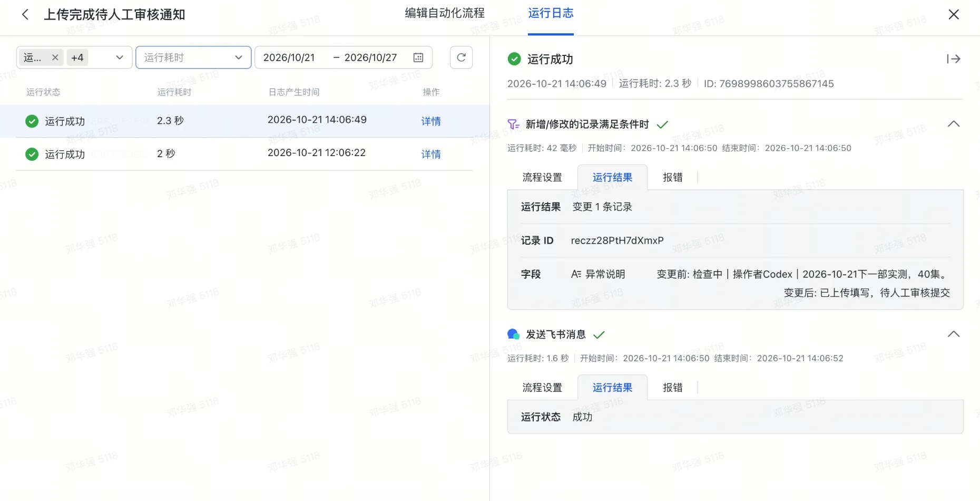Click the 变更后: 已上传填写 text

[x=867, y=293]
